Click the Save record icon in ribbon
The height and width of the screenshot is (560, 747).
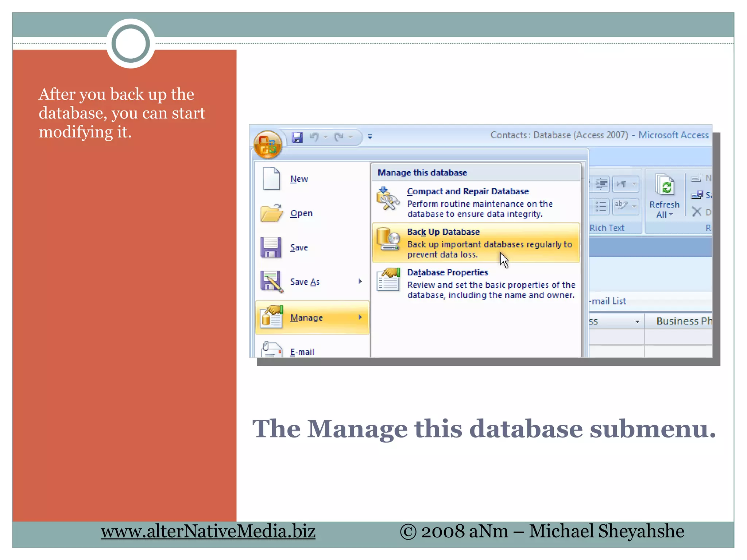[697, 195]
